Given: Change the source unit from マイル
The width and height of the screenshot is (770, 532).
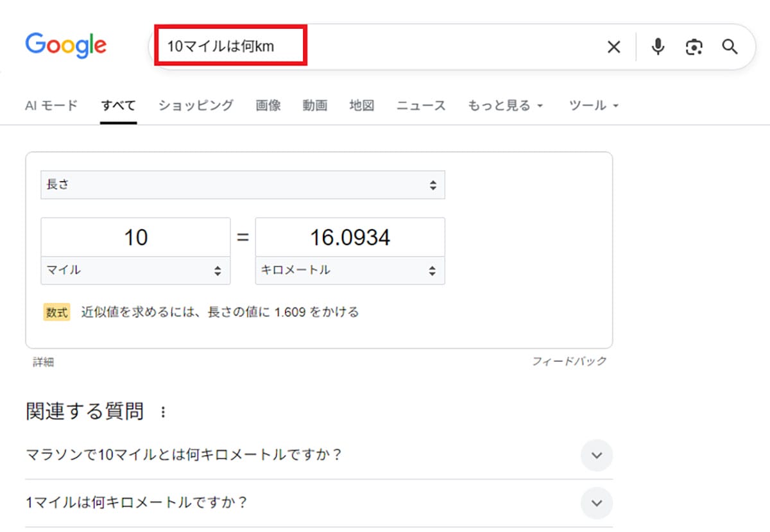Looking at the screenshot, I should click(x=135, y=270).
